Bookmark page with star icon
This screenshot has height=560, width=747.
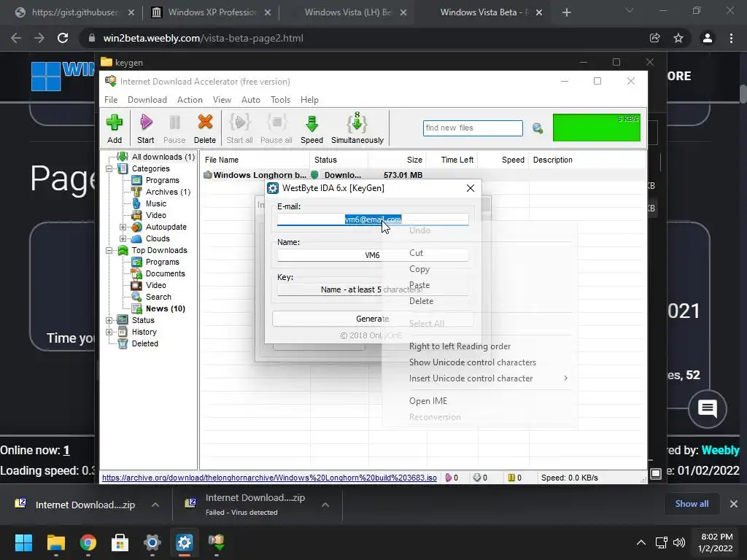coord(678,38)
